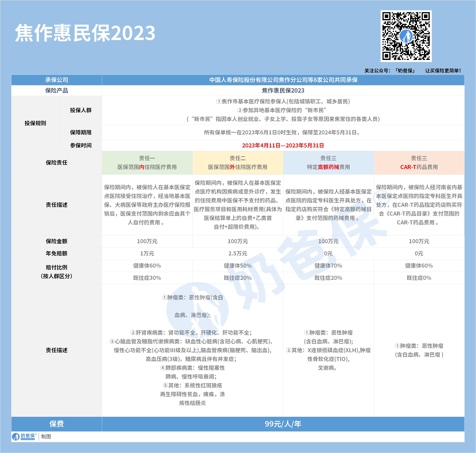Click the 保险产品 label cell
Screen dimensions: 476x453
(57, 91)
